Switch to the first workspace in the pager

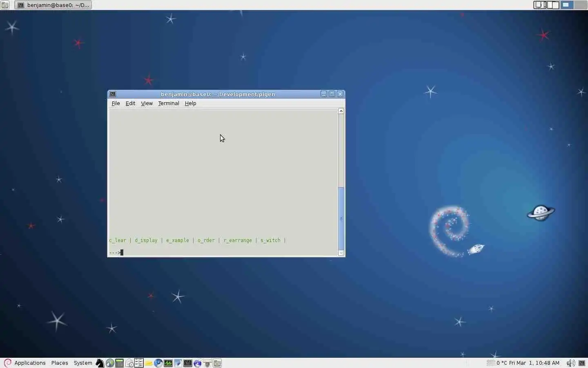540,5
